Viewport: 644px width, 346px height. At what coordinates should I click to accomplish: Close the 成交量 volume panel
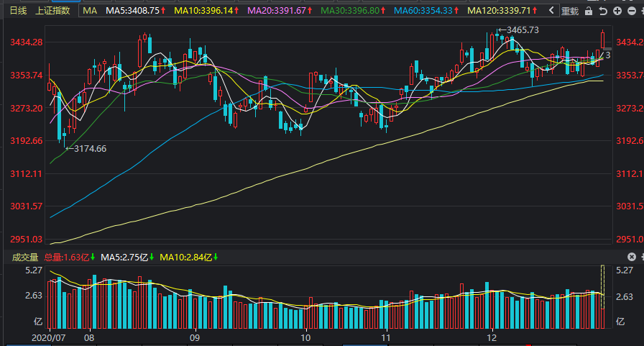coord(632,257)
